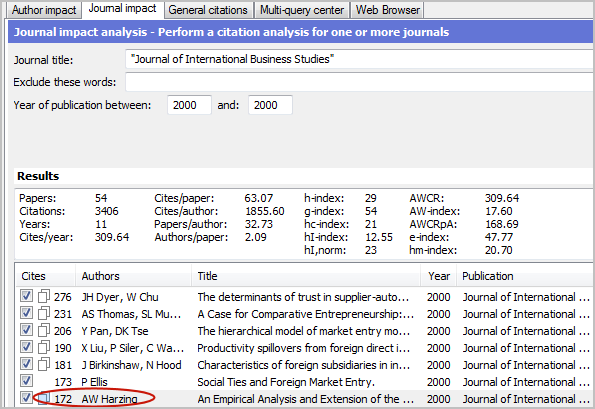Select 'Productivity spillovers from foreign direct' title
Viewport: 595px width, 409px height.
pos(304,348)
